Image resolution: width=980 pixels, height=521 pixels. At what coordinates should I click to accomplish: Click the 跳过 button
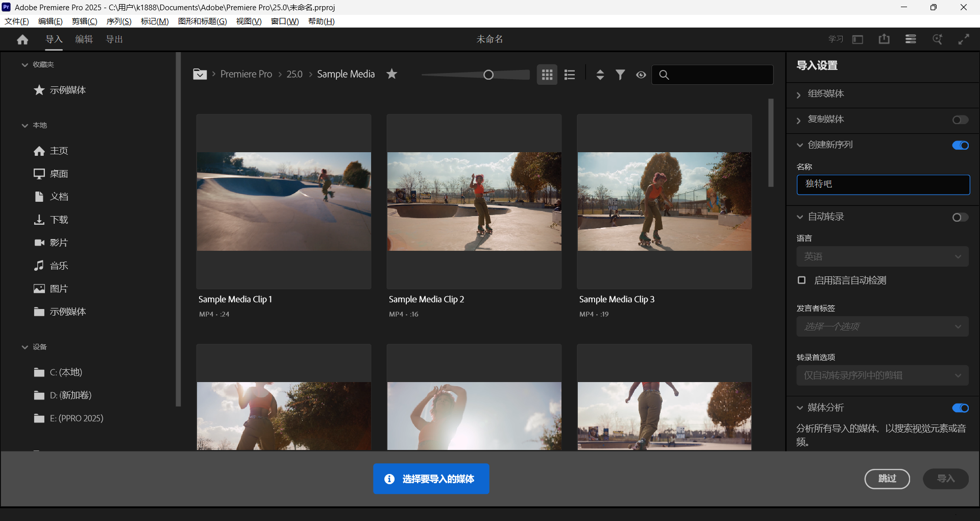[887, 479]
